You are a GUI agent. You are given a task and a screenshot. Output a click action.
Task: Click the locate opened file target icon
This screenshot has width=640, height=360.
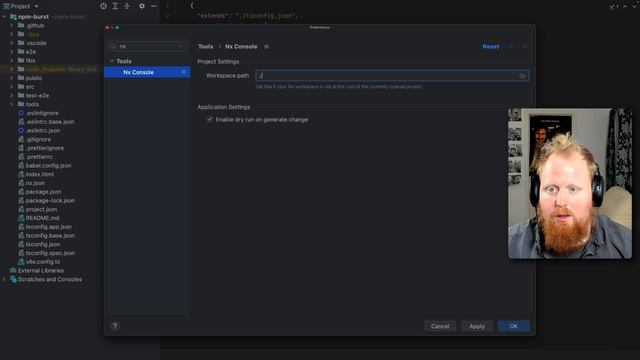point(104,6)
